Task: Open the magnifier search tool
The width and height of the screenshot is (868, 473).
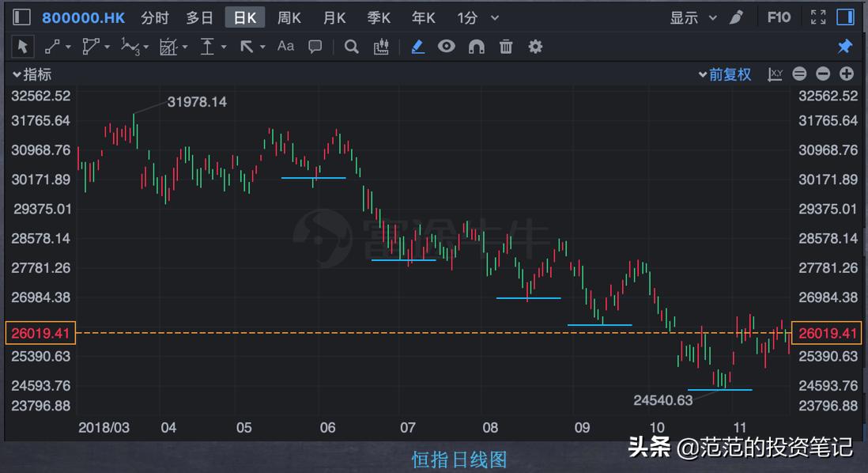Action: click(351, 47)
